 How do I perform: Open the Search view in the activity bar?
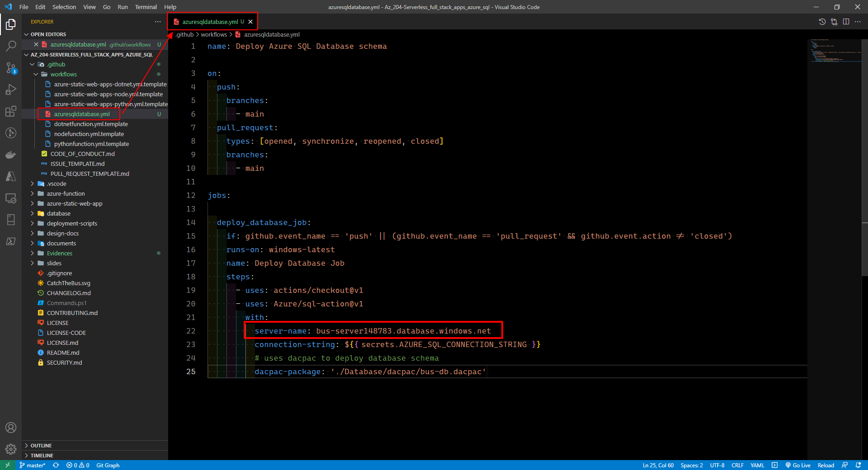click(x=11, y=46)
